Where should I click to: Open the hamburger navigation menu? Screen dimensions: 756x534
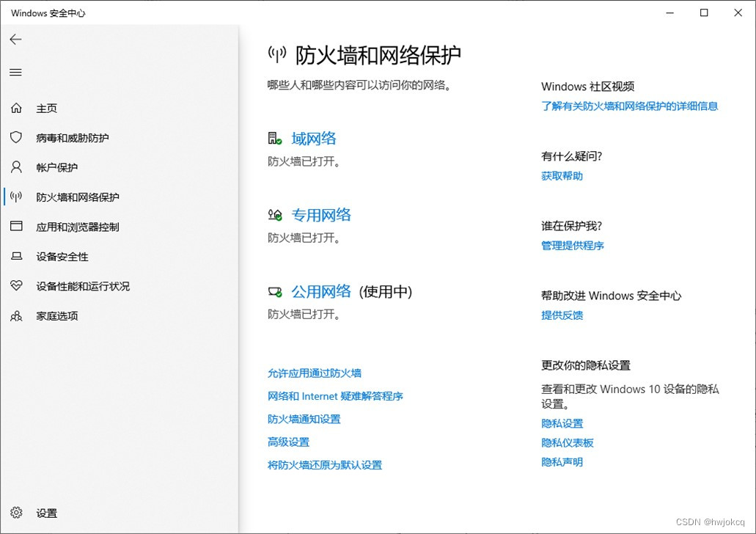(x=16, y=73)
